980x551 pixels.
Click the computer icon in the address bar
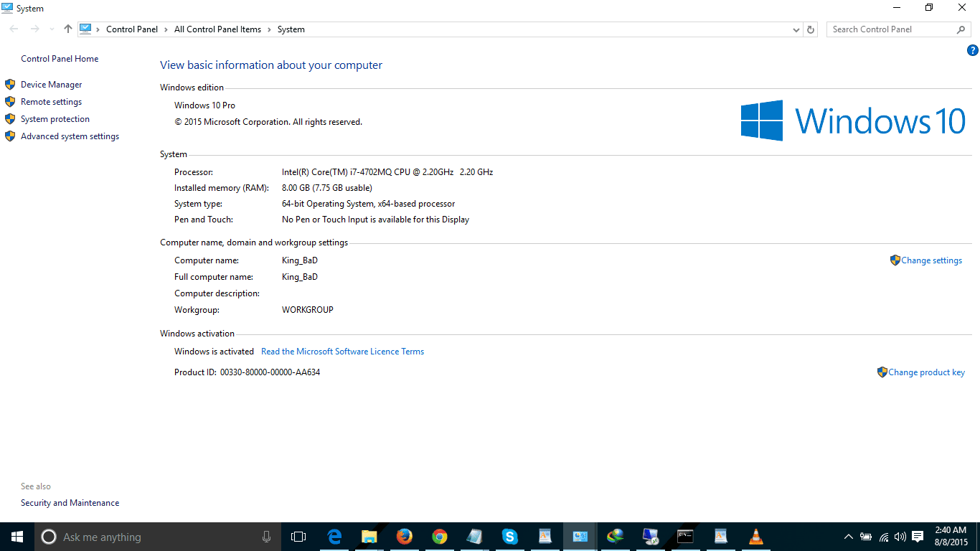(85, 29)
